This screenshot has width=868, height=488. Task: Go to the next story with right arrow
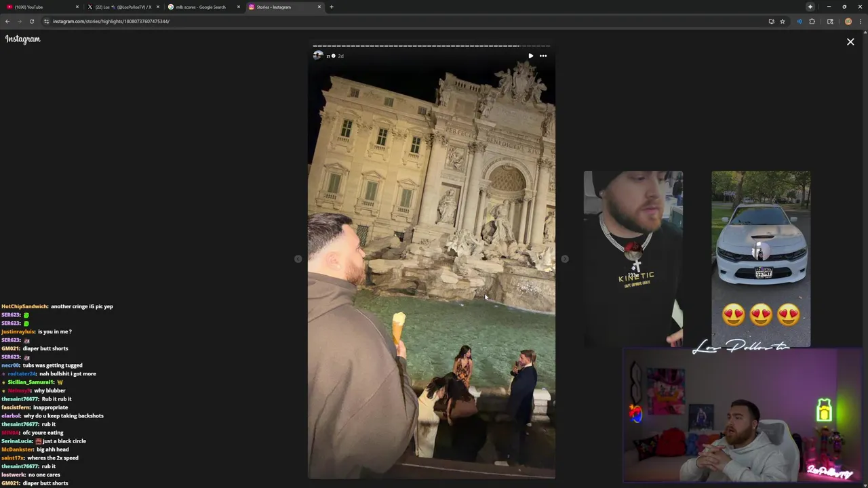point(565,259)
